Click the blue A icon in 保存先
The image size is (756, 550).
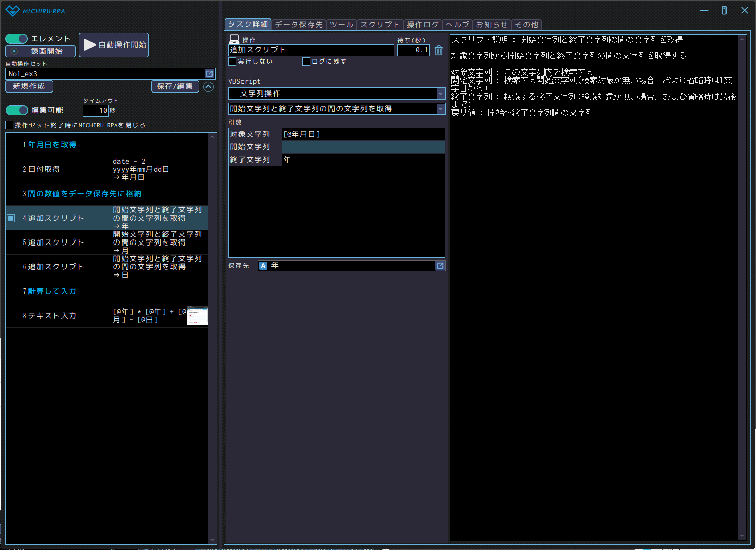point(263,266)
